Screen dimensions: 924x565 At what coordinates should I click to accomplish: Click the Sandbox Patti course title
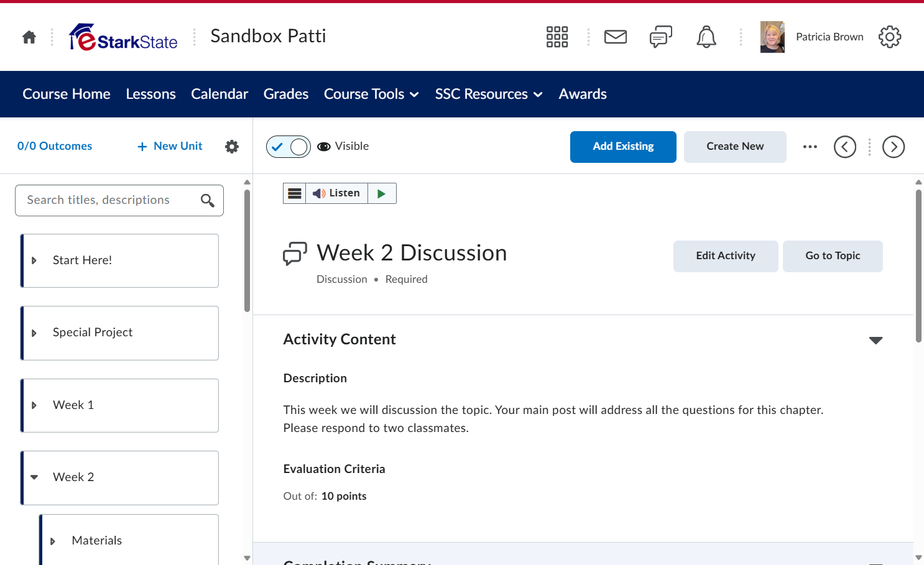tap(268, 36)
